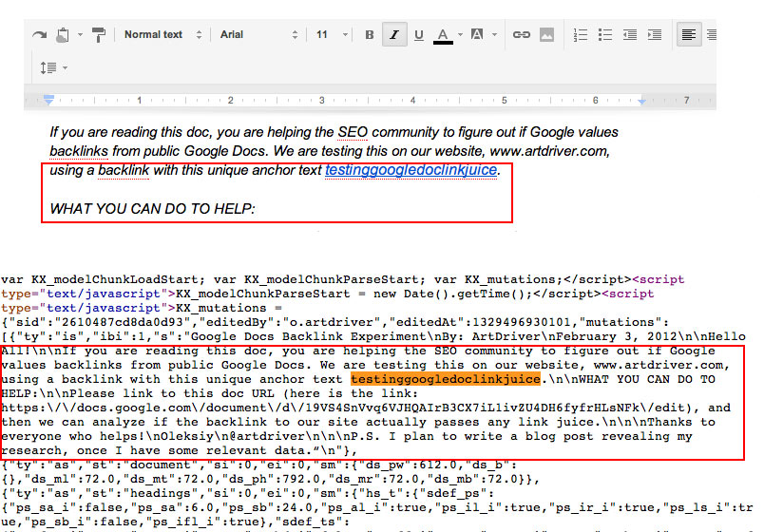Screen dimensions: 764x532
Task: Click the sid value 2610487cd8da0d93
Action: (x=123, y=322)
